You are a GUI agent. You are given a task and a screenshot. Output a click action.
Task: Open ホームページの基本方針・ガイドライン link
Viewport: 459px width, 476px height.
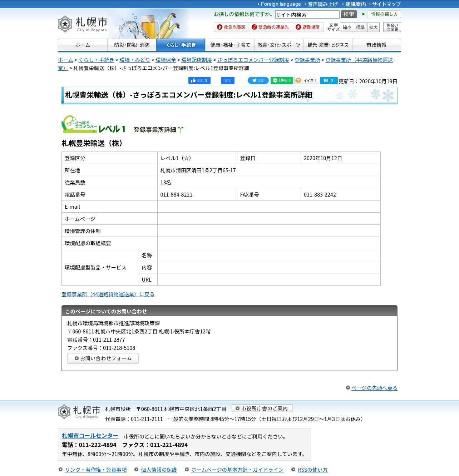[x=237, y=470]
